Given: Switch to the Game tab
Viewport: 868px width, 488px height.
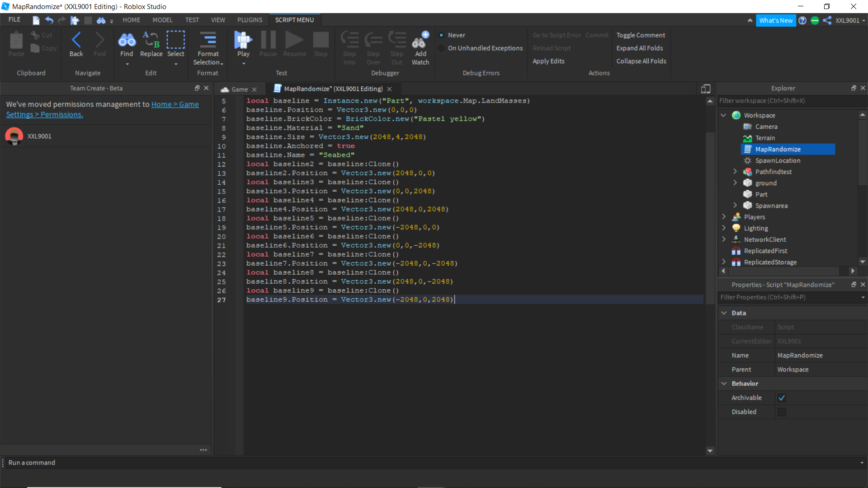Looking at the screenshot, I should coord(239,89).
